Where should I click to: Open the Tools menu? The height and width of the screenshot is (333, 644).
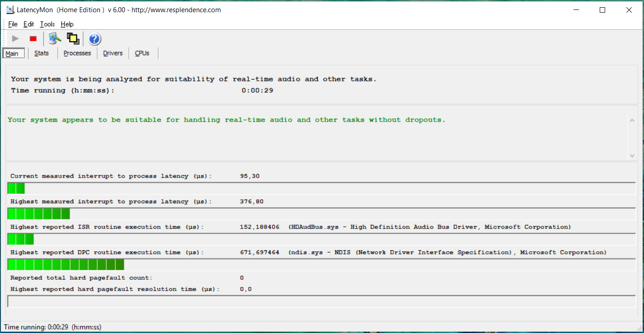(x=47, y=24)
